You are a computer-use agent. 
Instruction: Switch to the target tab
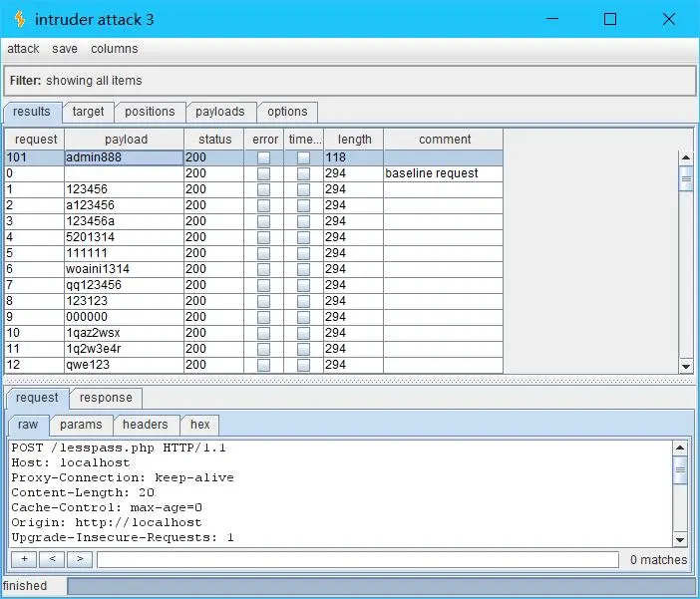click(x=88, y=112)
